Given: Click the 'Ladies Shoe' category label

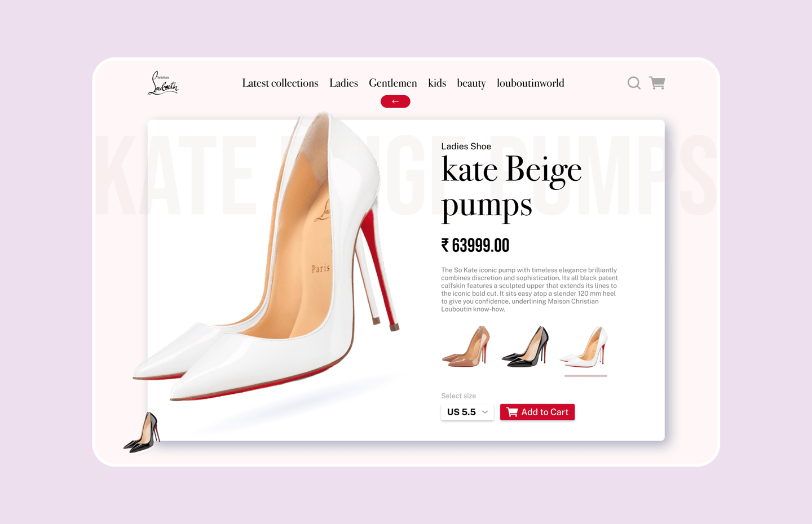Looking at the screenshot, I should click(466, 146).
